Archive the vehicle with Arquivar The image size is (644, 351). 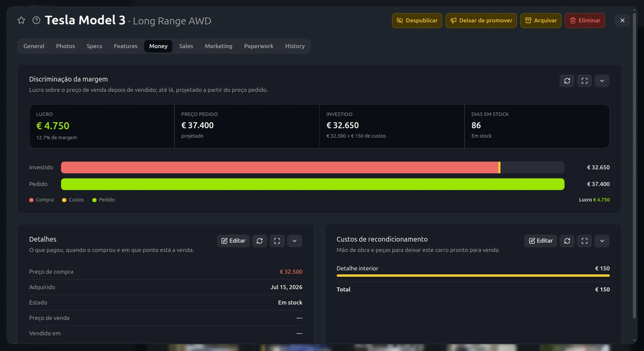(x=540, y=20)
